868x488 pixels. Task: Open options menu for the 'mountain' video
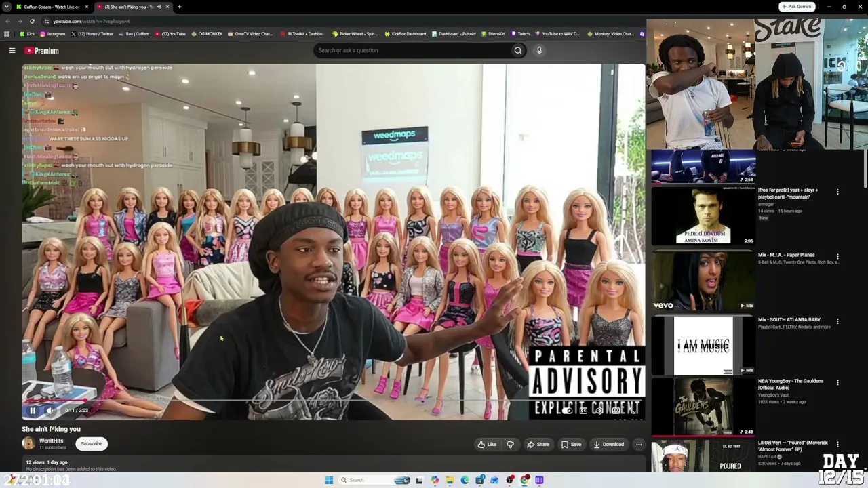click(x=837, y=192)
